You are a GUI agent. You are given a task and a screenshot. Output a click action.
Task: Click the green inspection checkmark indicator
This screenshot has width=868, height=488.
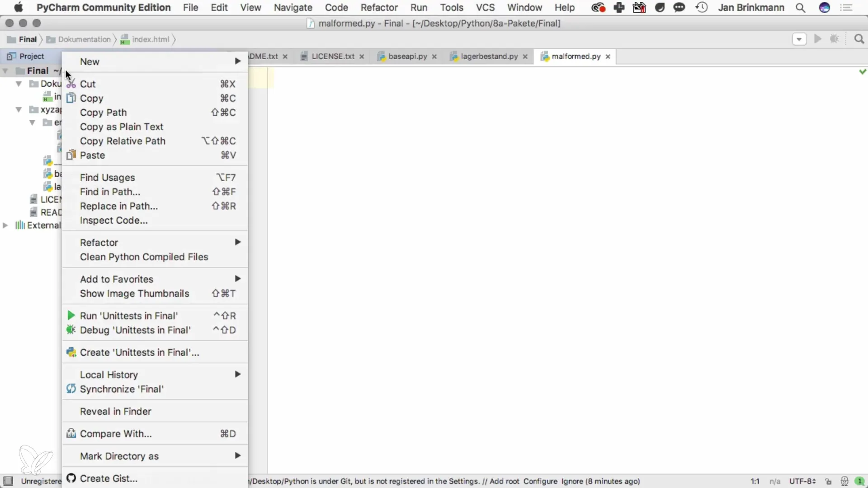coord(863,71)
